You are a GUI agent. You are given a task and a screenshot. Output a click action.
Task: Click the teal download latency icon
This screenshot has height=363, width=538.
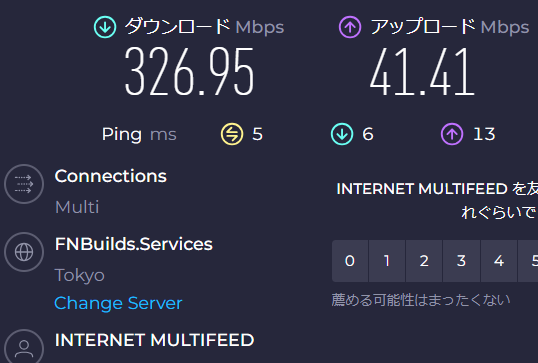pyautogui.click(x=342, y=134)
